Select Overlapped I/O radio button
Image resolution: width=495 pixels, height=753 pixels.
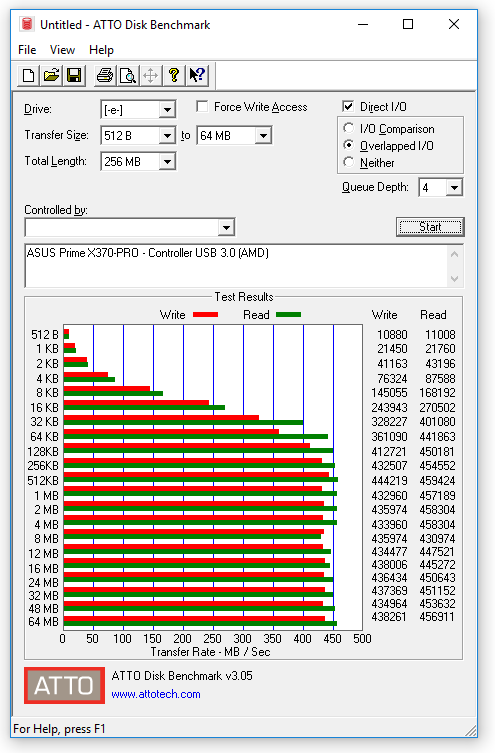pos(349,145)
